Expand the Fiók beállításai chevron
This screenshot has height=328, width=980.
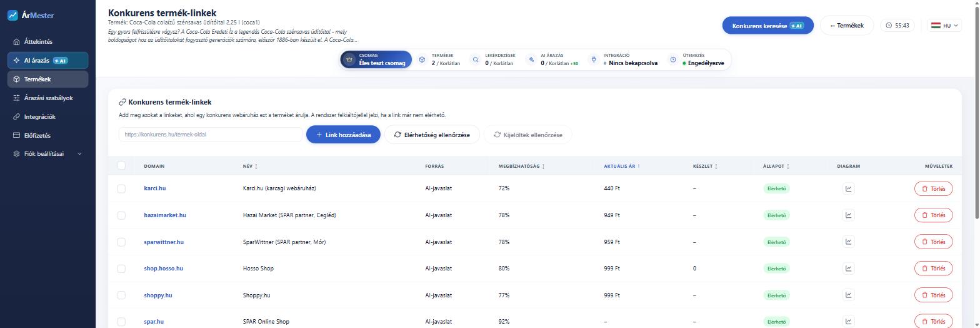click(79, 154)
